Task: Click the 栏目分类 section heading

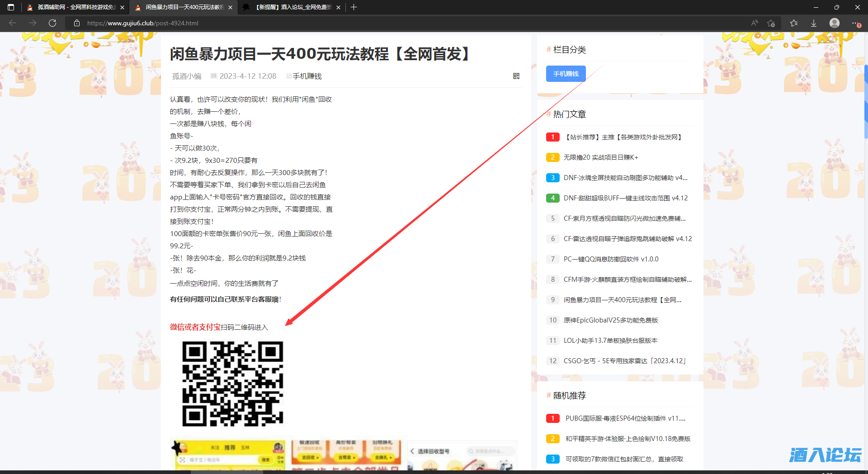Action: pyautogui.click(x=569, y=50)
